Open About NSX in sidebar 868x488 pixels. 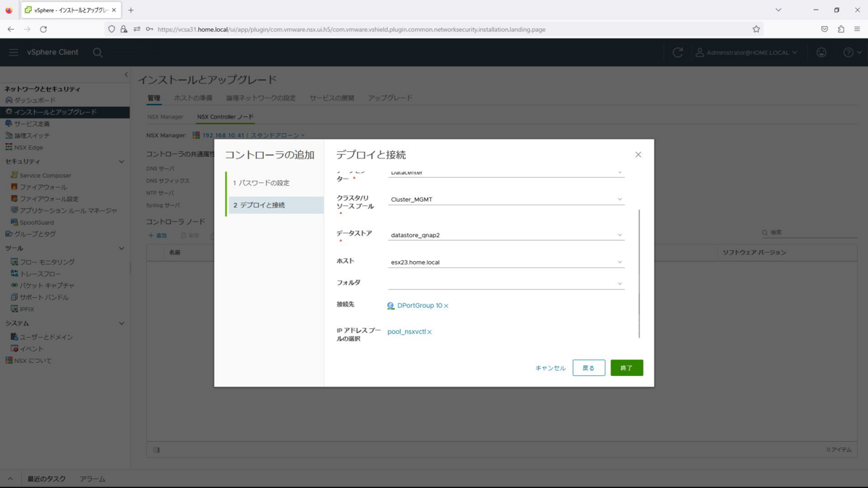pos(33,361)
